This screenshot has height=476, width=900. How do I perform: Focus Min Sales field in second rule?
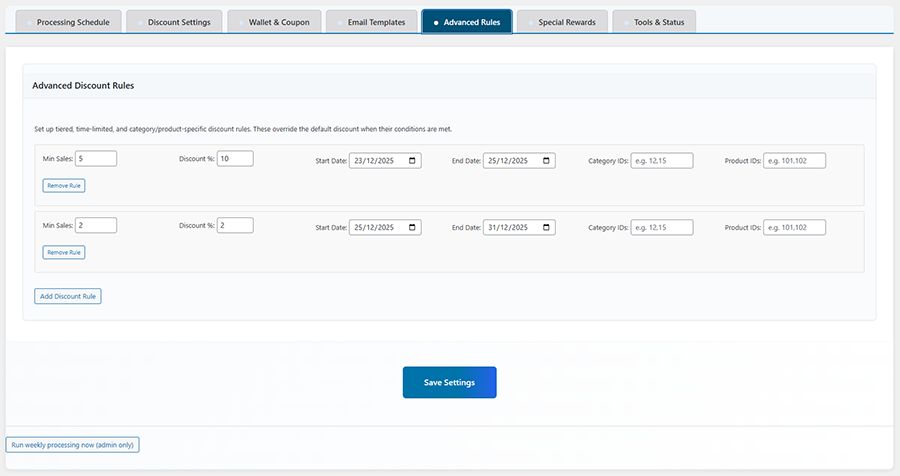pyautogui.click(x=96, y=225)
